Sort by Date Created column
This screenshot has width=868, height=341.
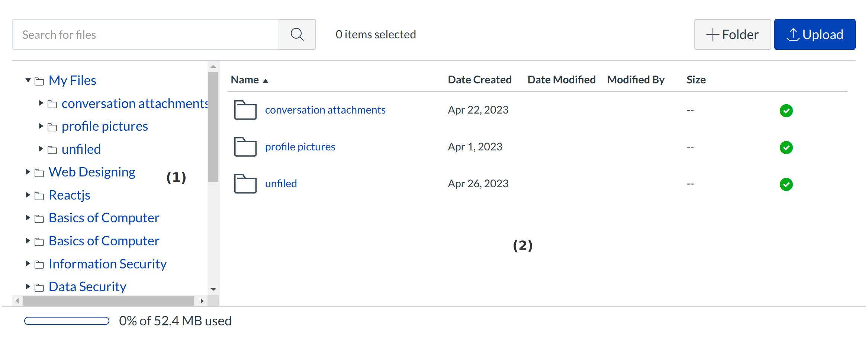pos(479,80)
